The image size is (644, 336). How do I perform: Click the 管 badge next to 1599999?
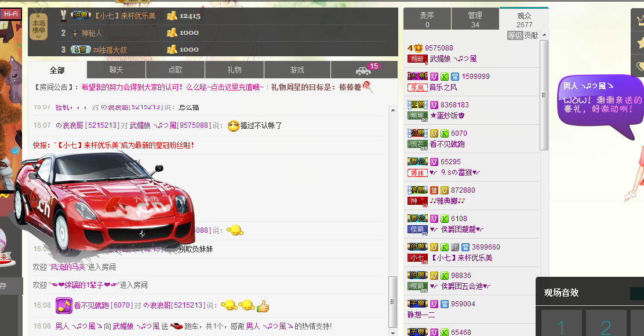point(454,77)
